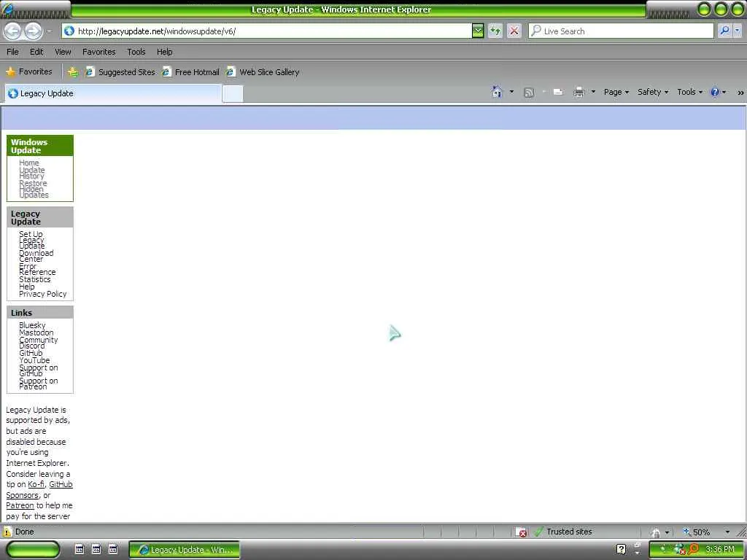Click the green Start button
Viewport: 747px width, 560px height.
pyautogui.click(x=34, y=550)
